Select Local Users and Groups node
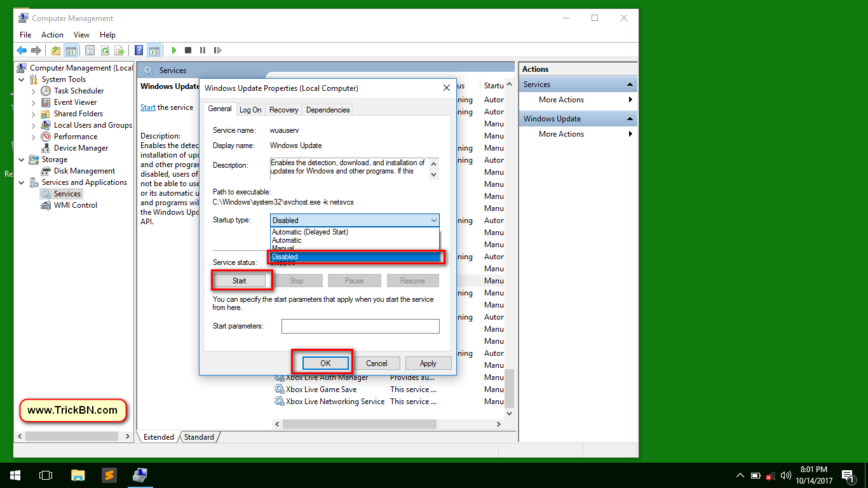The width and height of the screenshot is (868, 488). (93, 125)
